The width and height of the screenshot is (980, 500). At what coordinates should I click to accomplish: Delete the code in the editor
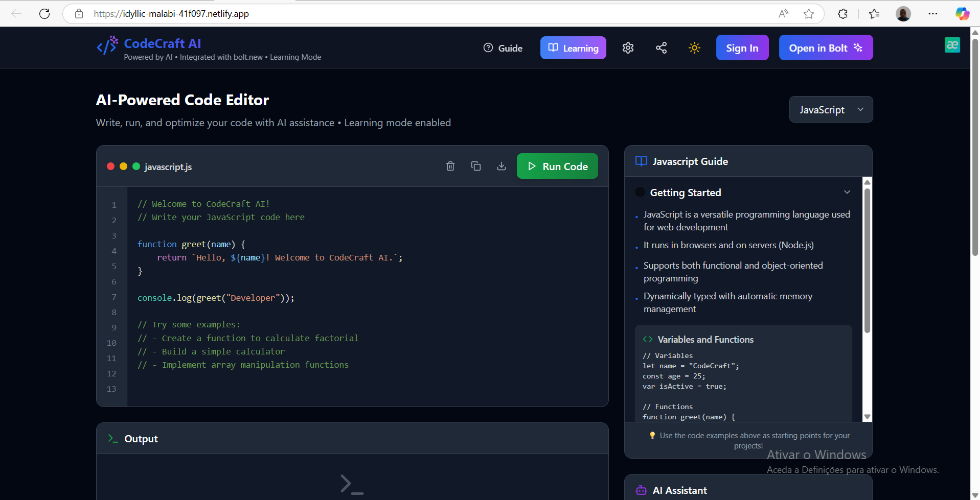pos(450,166)
